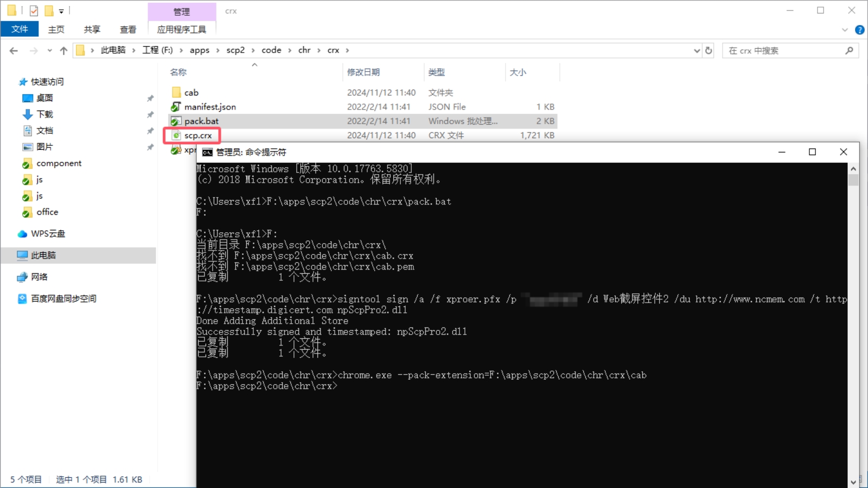Open the address bar history dropdown
The width and height of the screenshot is (868, 488).
[697, 50]
